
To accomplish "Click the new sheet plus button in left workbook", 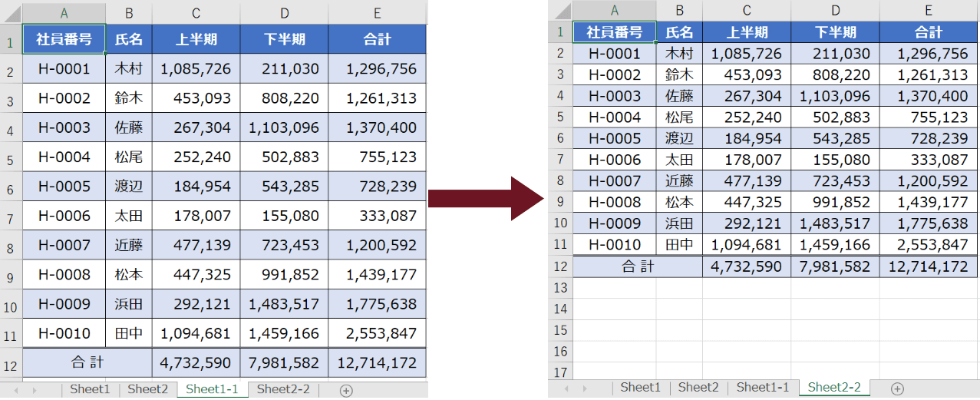I will click(x=346, y=390).
